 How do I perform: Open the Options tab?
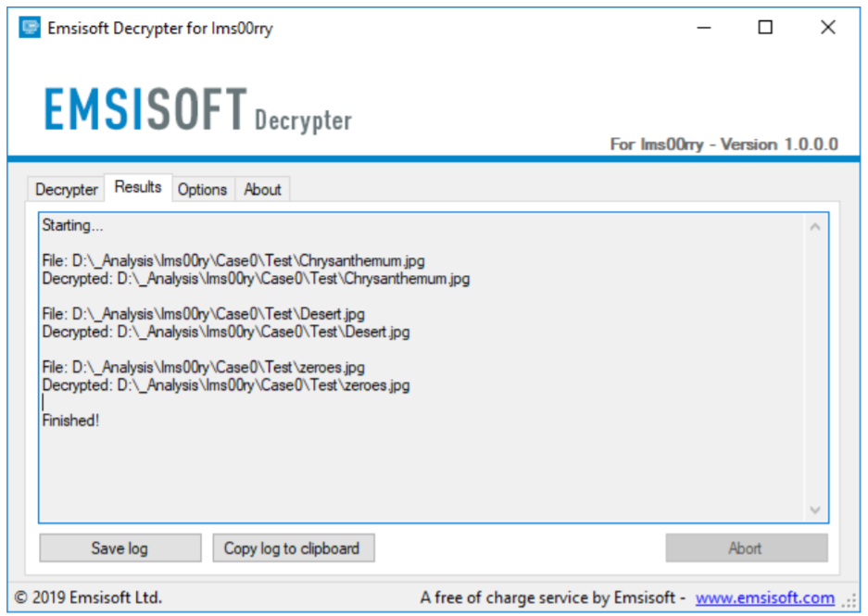202,189
